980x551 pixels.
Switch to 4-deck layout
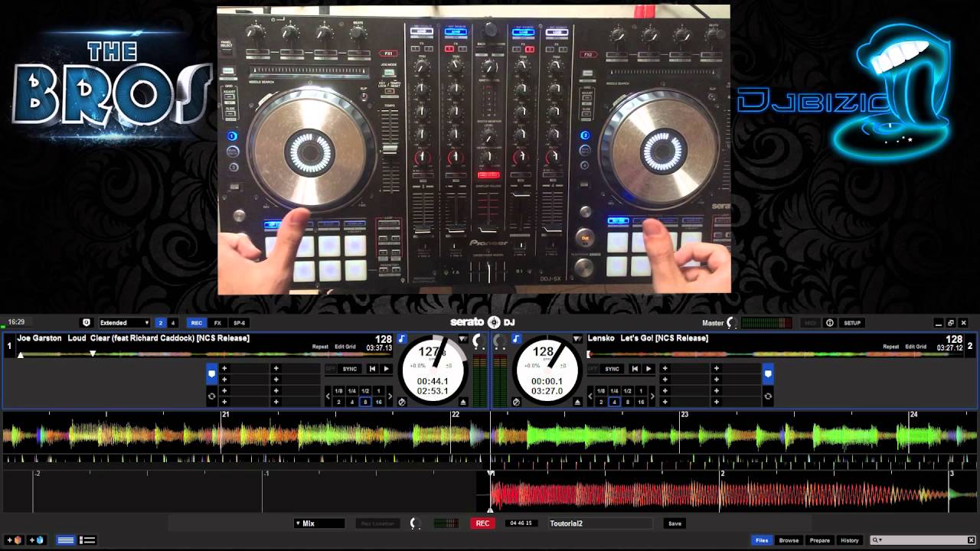[173, 323]
